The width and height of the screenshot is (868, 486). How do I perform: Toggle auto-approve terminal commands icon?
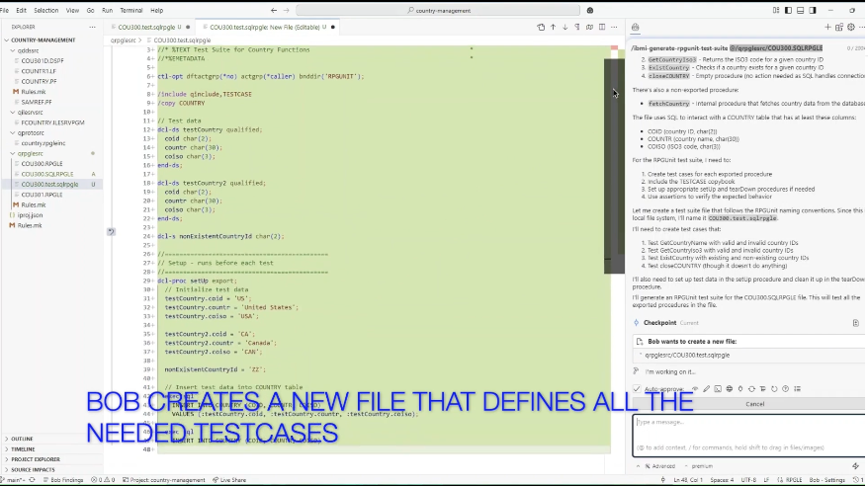click(x=718, y=389)
